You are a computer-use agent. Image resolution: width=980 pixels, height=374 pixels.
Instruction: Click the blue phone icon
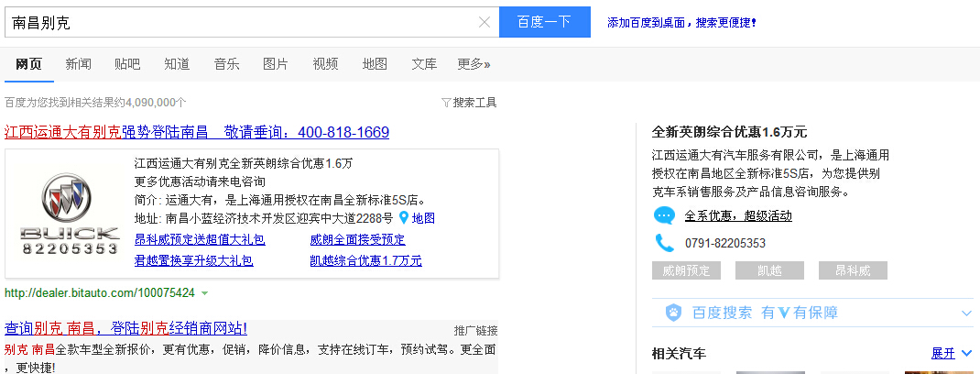(x=664, y=243)
